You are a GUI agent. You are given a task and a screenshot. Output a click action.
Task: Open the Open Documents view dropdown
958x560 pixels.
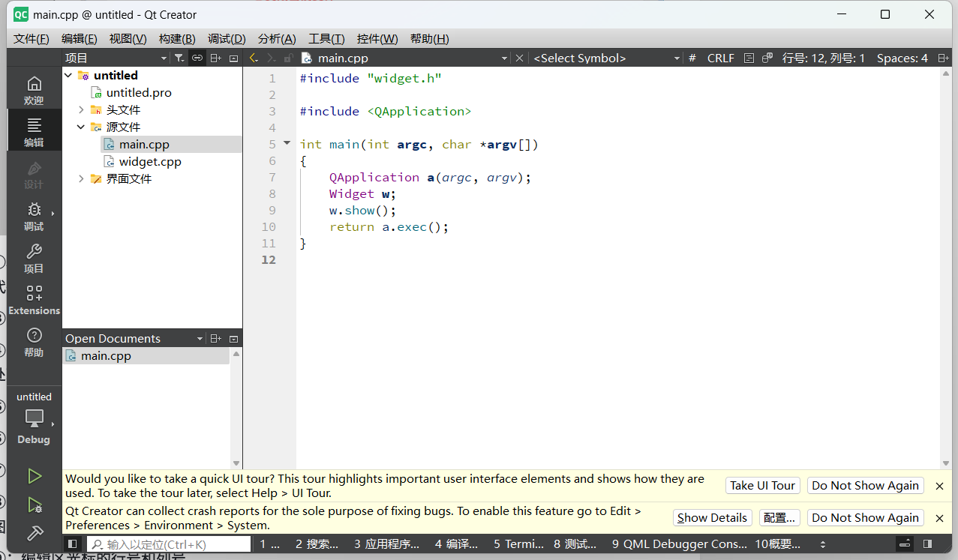[x=200, y=339]
